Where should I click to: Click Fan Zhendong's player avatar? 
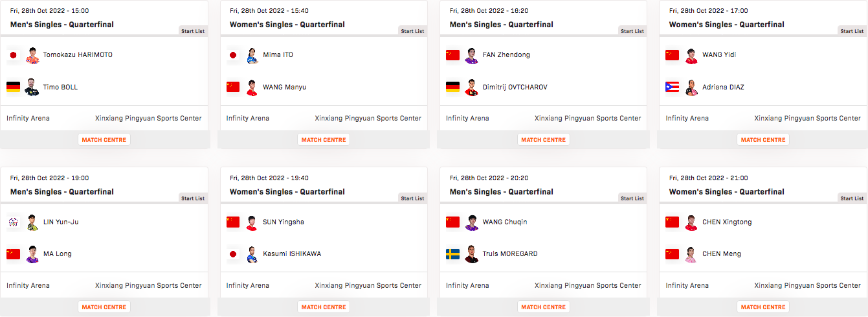click(x=471, y=56)
